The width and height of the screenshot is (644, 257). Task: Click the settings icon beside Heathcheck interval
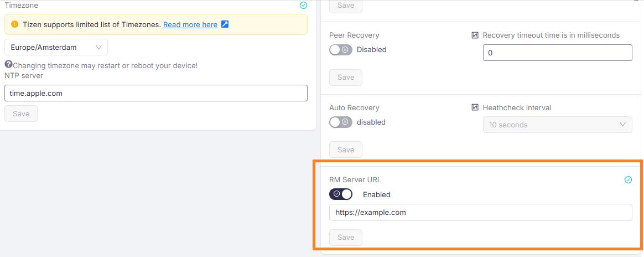(x=475, y=107)
